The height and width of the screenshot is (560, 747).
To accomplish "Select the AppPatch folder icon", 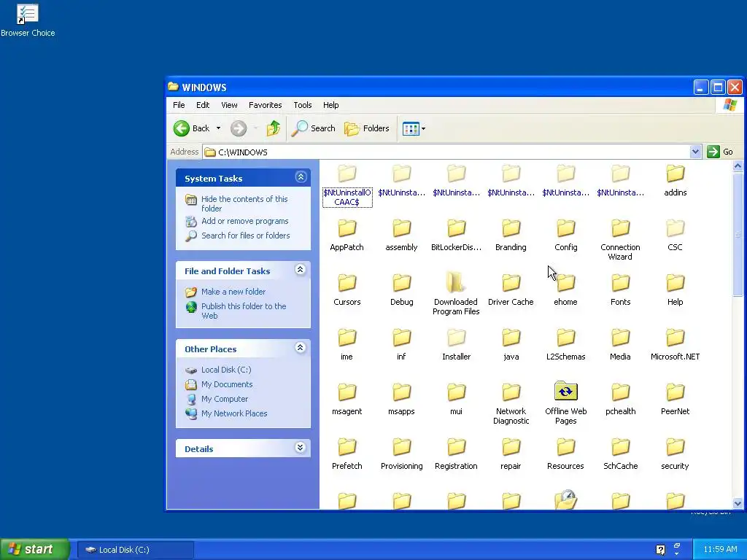I will (x=347, y=228).
